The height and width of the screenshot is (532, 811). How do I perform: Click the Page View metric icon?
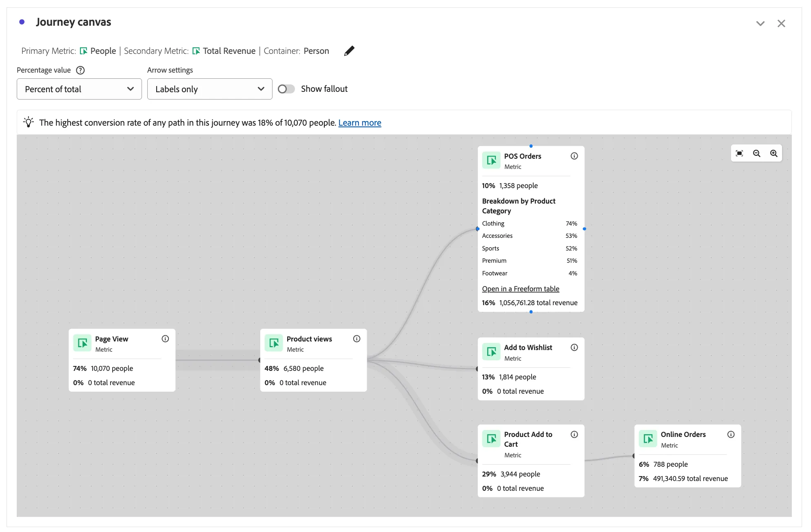[x=82, y=343]
